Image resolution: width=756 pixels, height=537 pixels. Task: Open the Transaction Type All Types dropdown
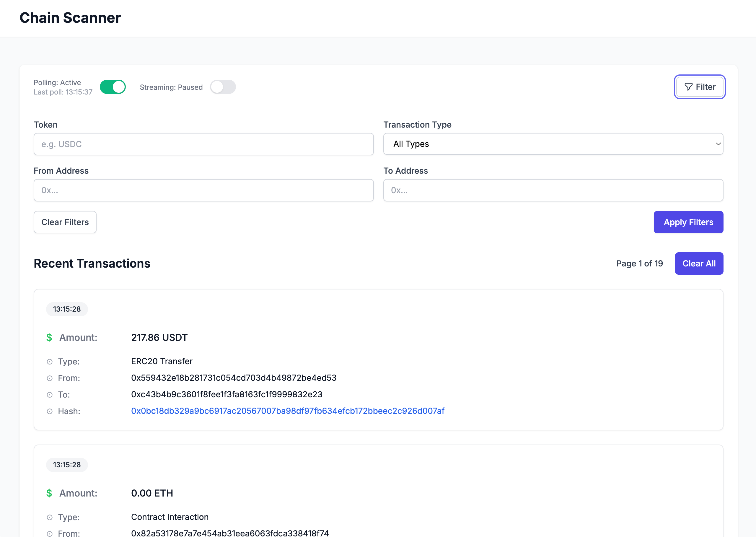coord(553,144)
